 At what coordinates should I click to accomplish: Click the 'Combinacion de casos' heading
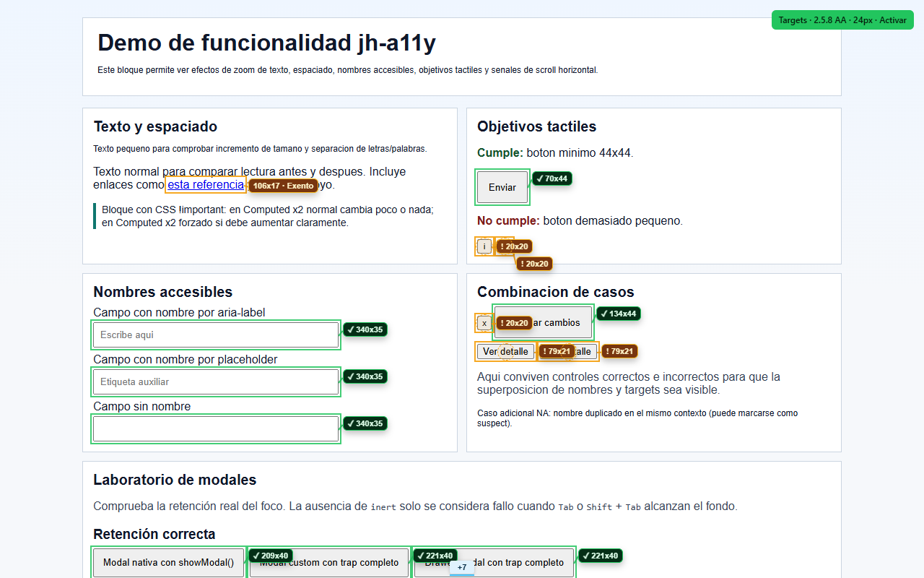coord(556,292)
